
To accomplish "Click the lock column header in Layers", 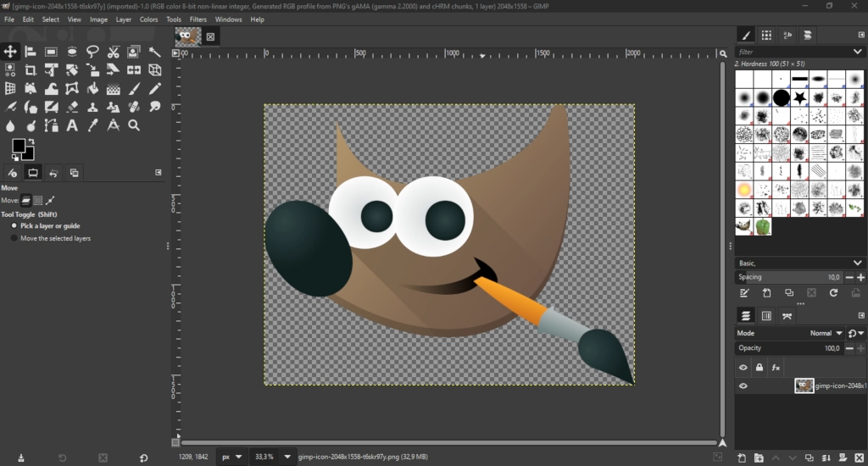I will tap(759, 368).
